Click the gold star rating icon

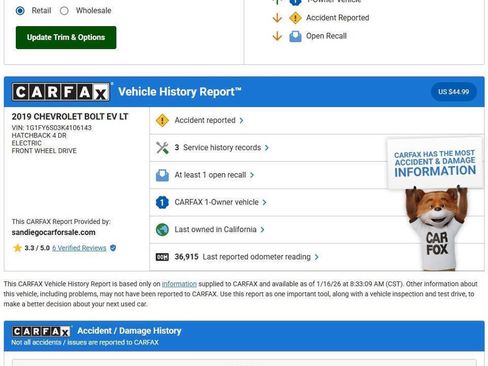(x=17, y=248)
